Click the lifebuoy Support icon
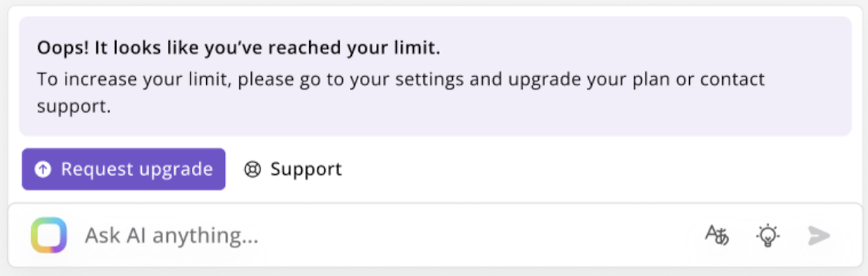868x276 pixels. 252,169
